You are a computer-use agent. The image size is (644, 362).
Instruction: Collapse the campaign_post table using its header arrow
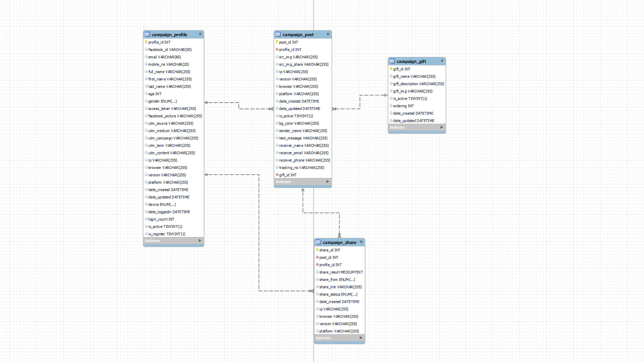[x=328, y=34]
